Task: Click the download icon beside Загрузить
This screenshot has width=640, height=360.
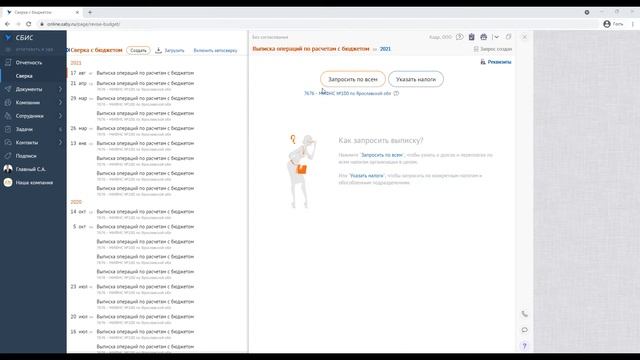Action: click(x=158, y=50)
